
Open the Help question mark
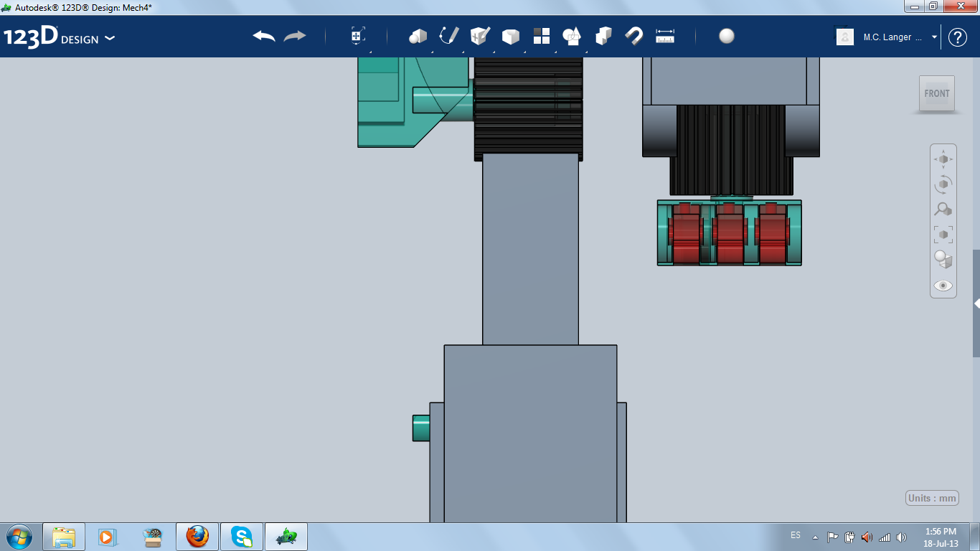click(x=958, y=37)
